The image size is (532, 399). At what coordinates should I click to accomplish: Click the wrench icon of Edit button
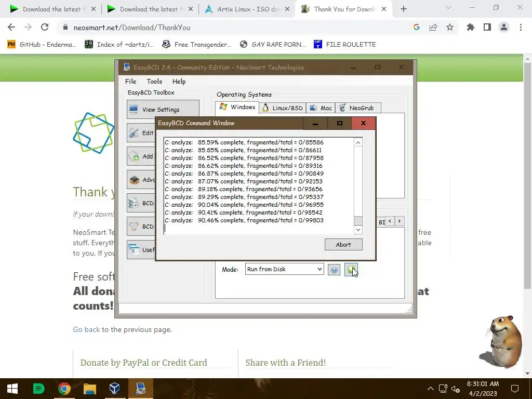tap(134, 132)
